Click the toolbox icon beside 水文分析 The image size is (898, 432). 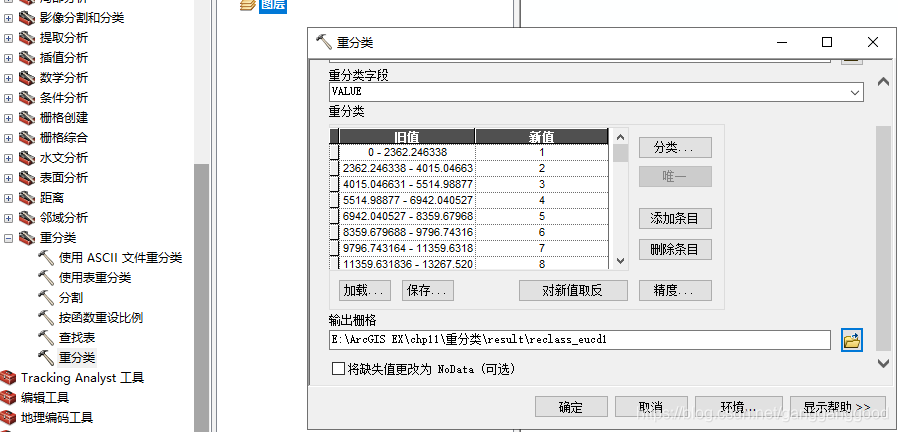pyautogui.click(x=26, y=158)
